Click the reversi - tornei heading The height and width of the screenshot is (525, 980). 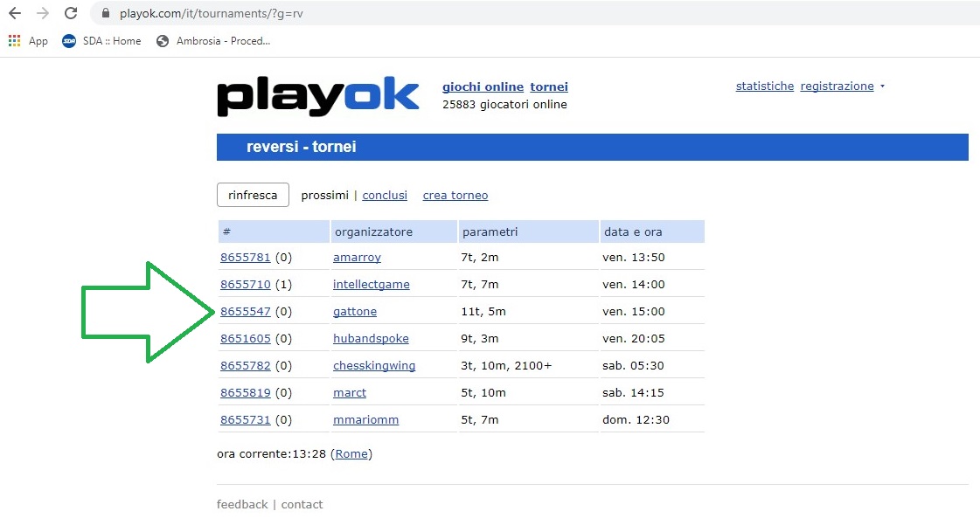302,147
